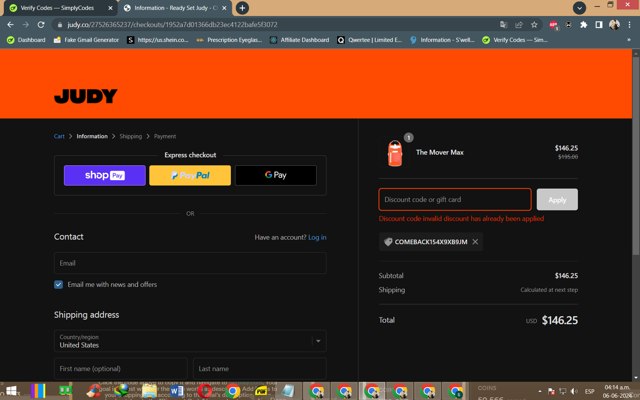This screenshot has height=400, width=640.
Task: Click the $146.25 total amount
Action: (x=560, y=320)
